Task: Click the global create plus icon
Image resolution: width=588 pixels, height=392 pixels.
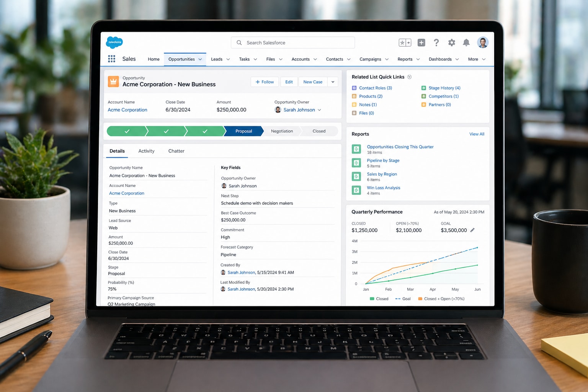Action: click(x=421, y=42)
